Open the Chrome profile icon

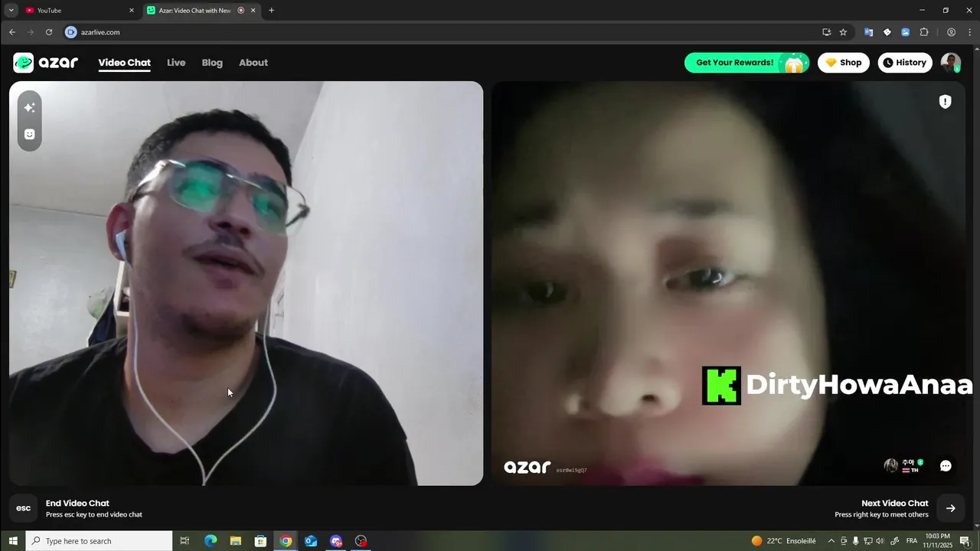pos(951,32)
